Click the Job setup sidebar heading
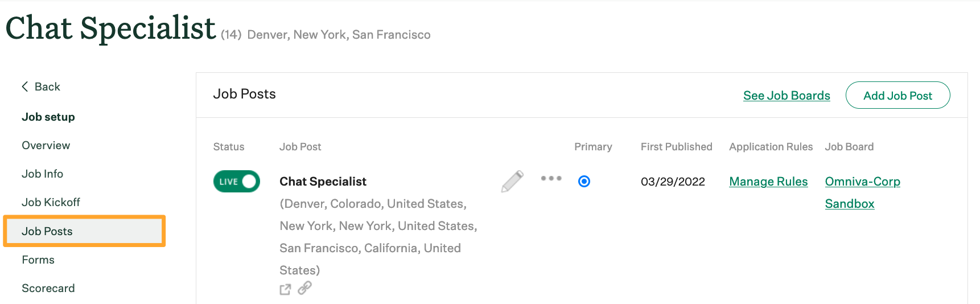The height and width of the screenshot is (304, 980). (x=48, y=117)
